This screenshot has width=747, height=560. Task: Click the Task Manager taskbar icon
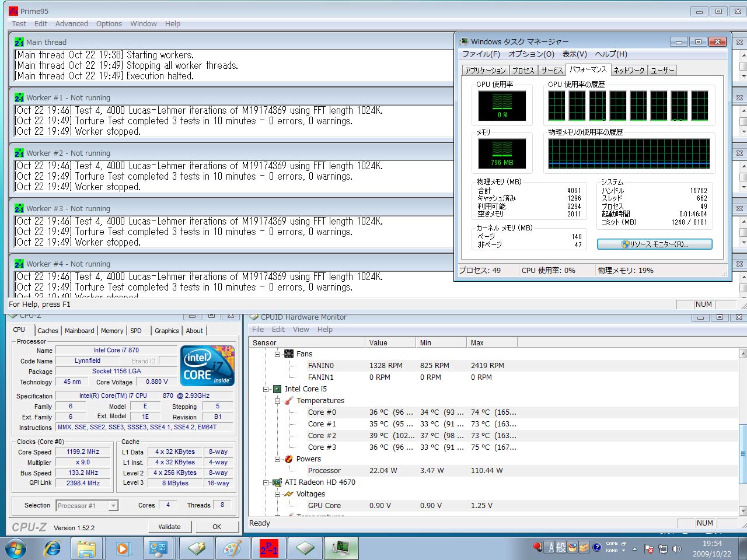(x=341, y=548)
